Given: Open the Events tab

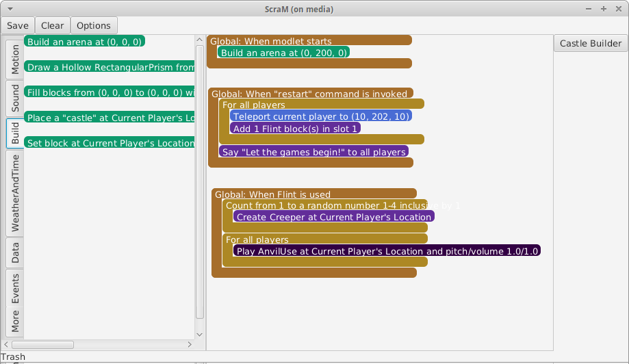Looking at the screenshot, I should point(15,288).
